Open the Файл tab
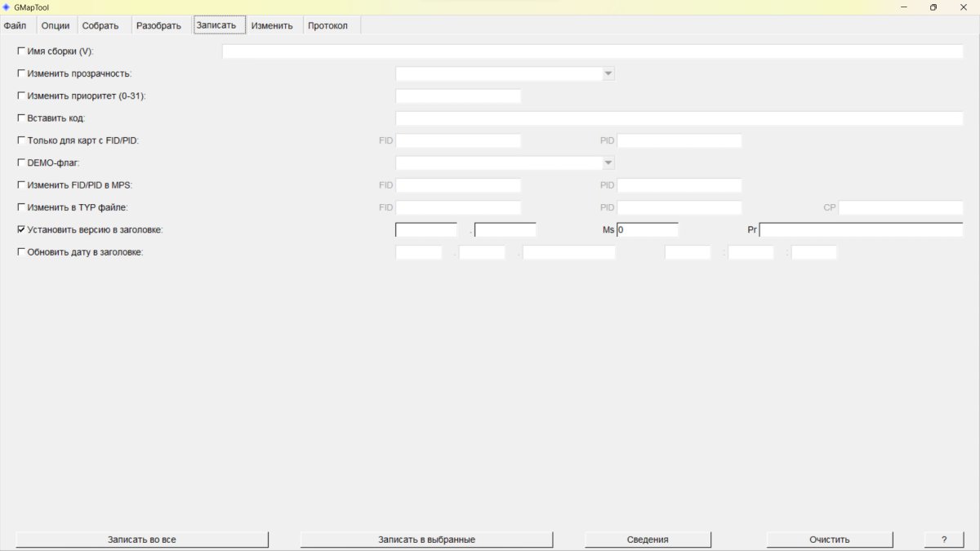Image resolution: width=980 pixels, height=551 pixels. (x=16, y=25)
